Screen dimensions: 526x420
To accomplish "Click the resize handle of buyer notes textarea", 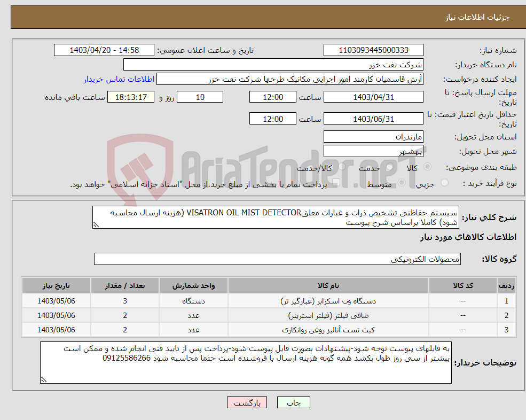I will 44,380.
